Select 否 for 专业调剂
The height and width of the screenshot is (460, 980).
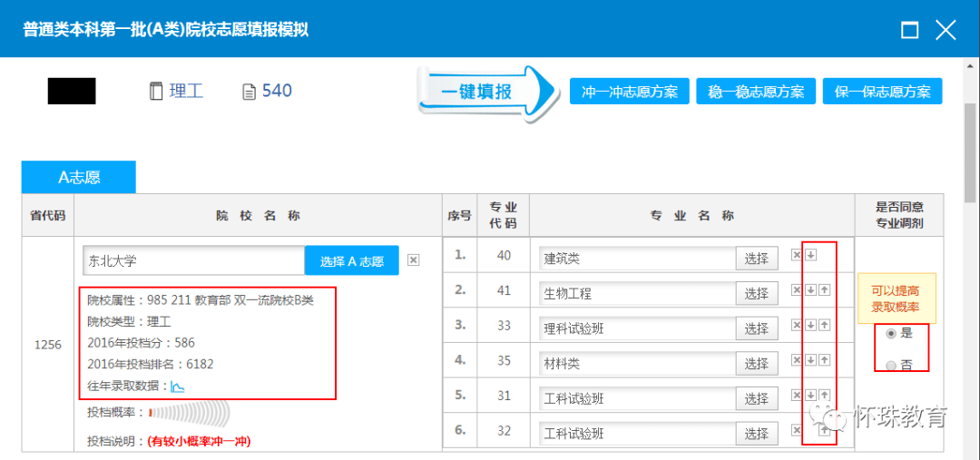[x=891, y=366]
